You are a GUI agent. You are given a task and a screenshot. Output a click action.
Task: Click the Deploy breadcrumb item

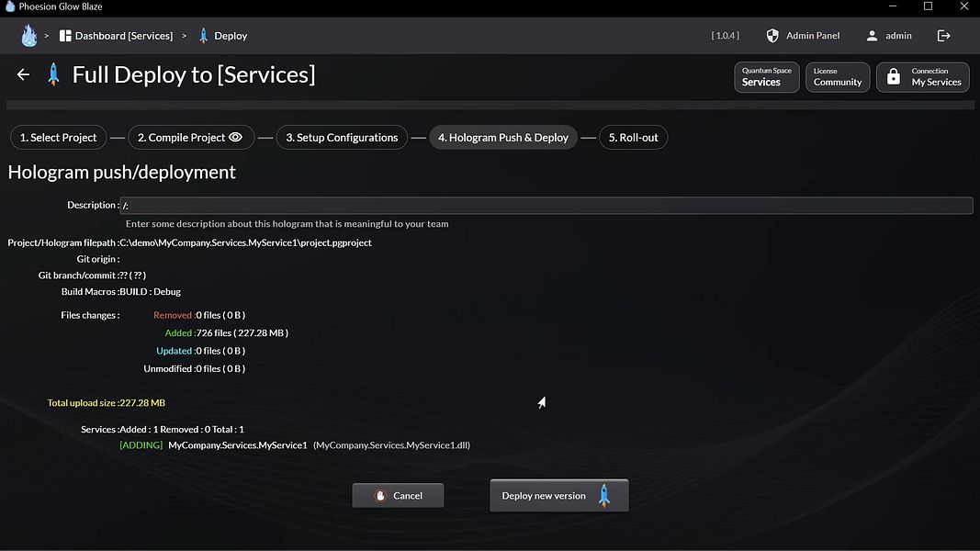point(223,36)
